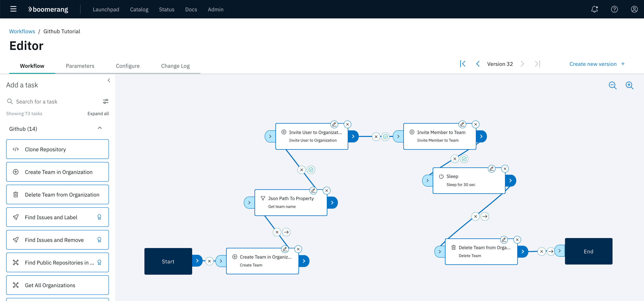Viewport: 644px width, 301px height.
Task: Delete link between Invite User and Invite Member
Action: [376, 137]
